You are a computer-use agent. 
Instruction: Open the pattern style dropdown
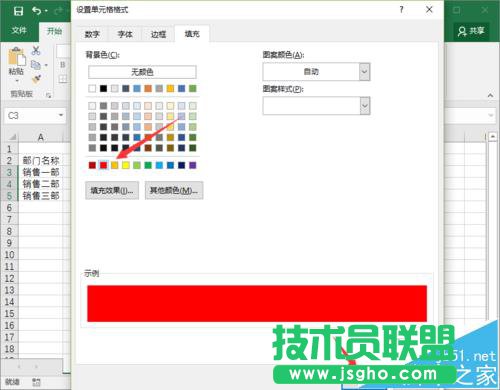pyautogui.click(x=365, y=106)
